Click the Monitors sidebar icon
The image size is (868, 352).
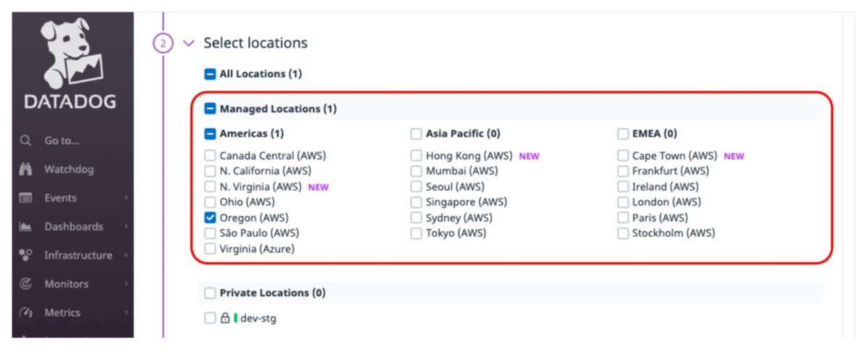[26, 284]
